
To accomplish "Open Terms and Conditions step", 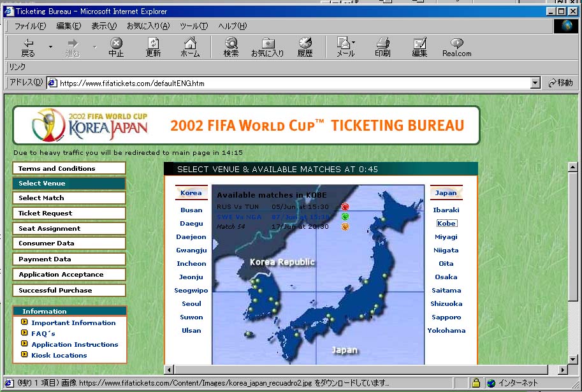I will (69, 168).
